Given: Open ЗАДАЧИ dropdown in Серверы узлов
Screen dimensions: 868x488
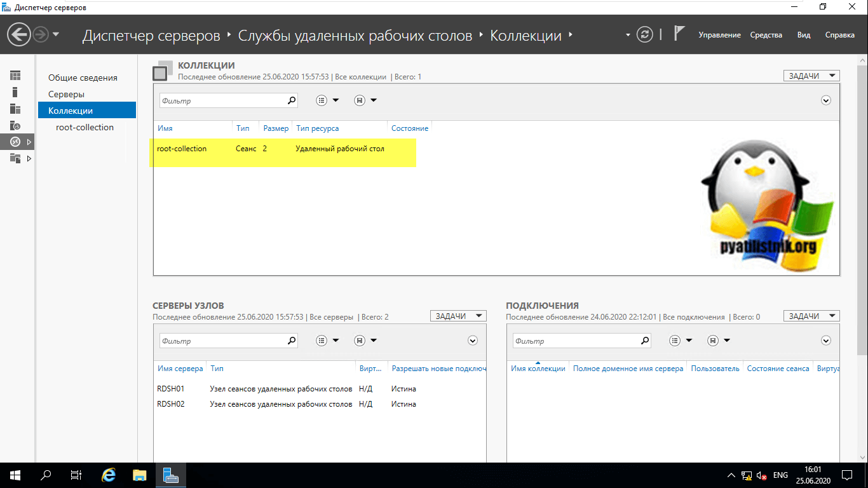Looking at the screenshot, I should [458, 316].
